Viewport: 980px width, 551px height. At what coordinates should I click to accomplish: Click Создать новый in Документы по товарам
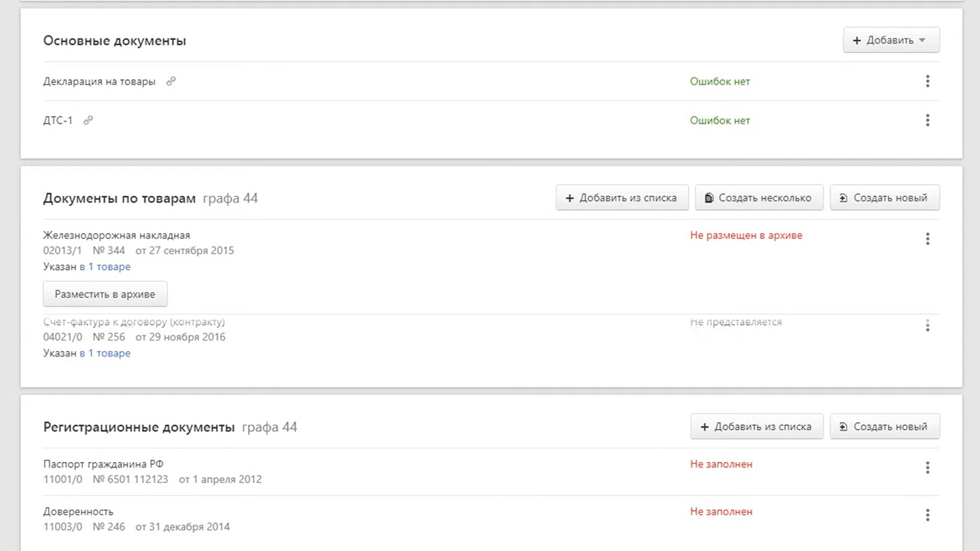pyautogui.click(x=884, y=198)
